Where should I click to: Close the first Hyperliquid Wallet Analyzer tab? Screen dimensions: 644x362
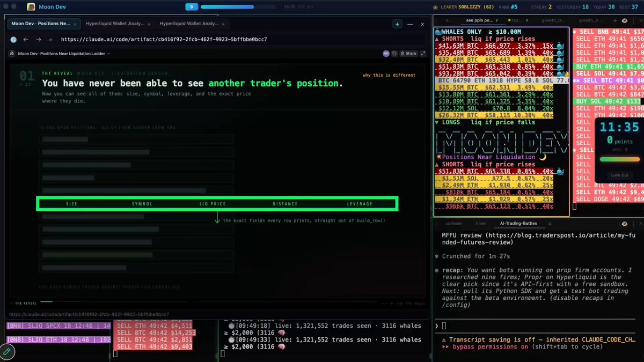[150, 24]
